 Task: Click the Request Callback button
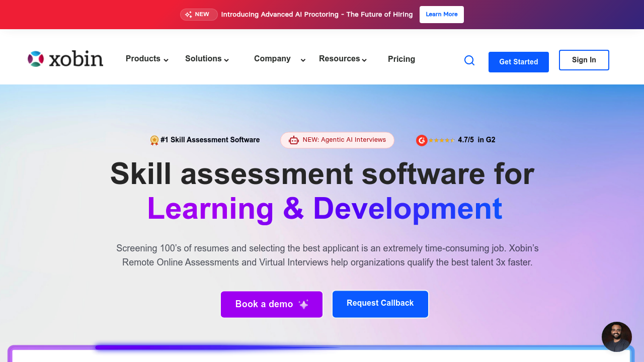pos(380,304)
